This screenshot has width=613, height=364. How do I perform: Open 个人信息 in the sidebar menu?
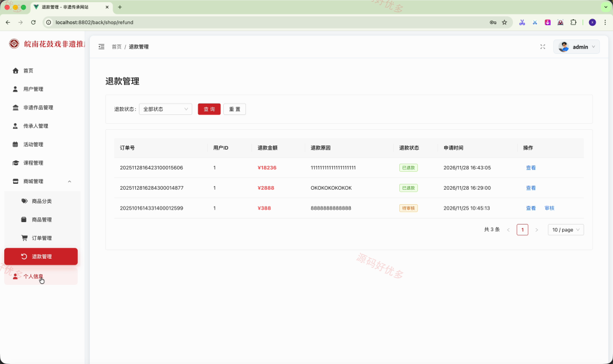[41, 277]
